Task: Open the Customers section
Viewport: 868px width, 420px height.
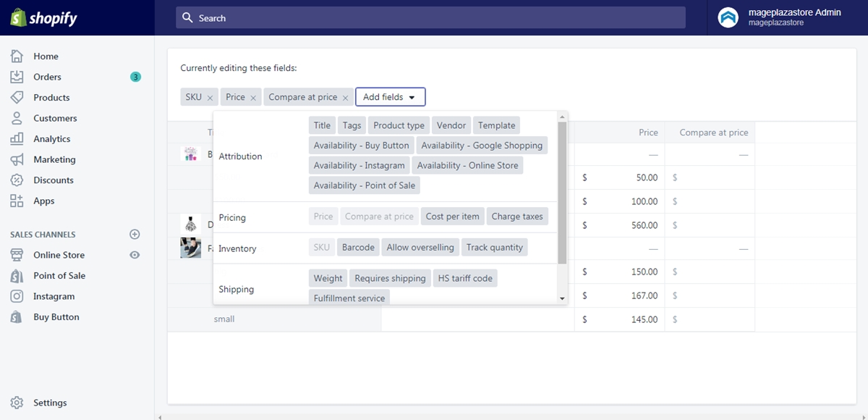Action: 55,118
